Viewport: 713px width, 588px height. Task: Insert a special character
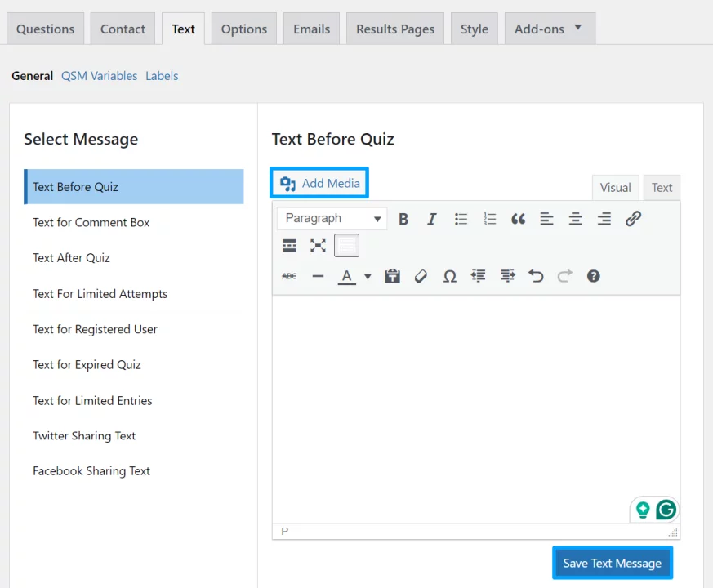click(449, 276)
